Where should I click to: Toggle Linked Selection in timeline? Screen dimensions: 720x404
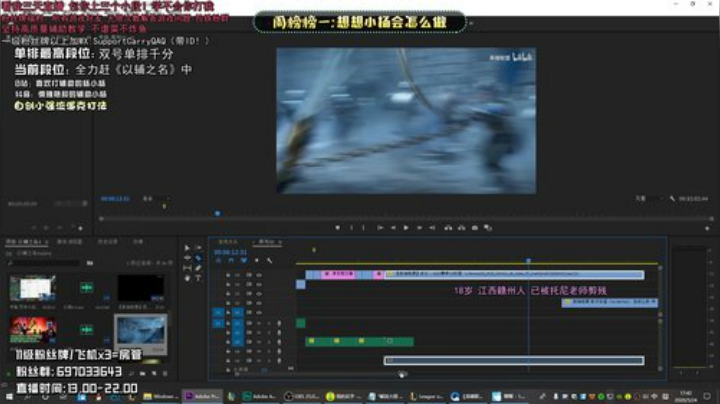244,261
